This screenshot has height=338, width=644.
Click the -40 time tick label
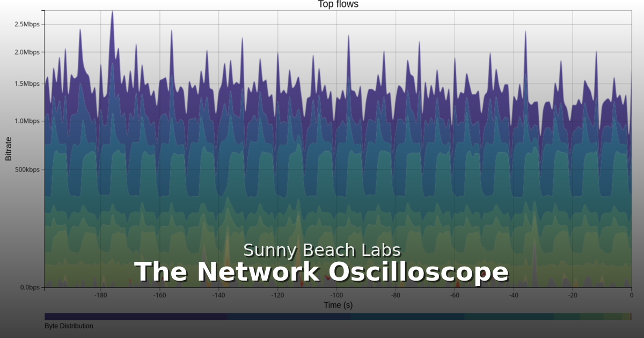[x=514, y=295]
